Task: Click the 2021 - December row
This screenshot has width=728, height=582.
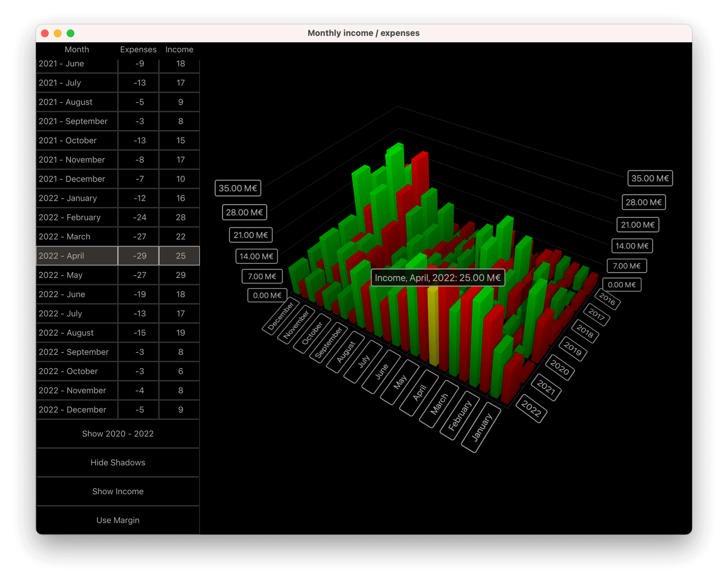Action: coord(77,179)
